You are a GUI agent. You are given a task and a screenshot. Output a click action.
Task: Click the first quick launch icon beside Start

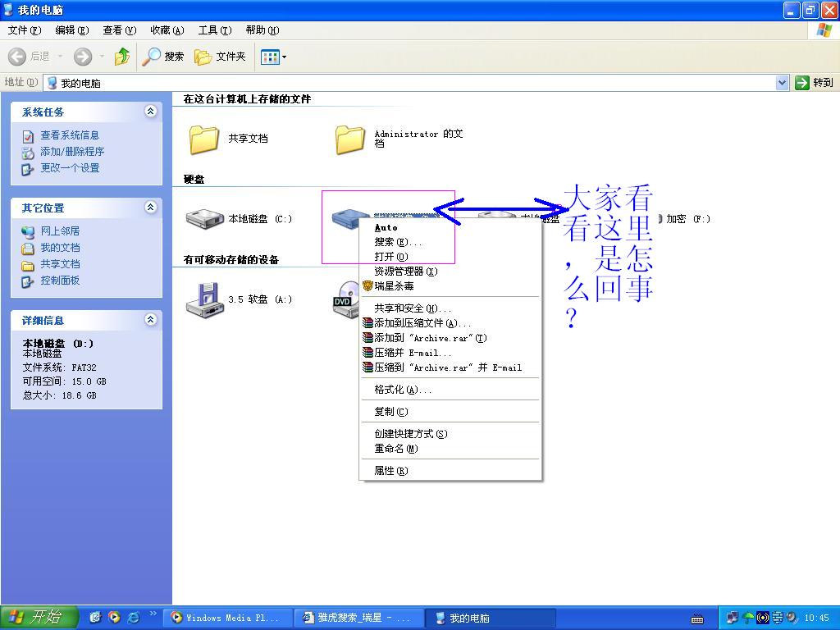coord(95,618)
